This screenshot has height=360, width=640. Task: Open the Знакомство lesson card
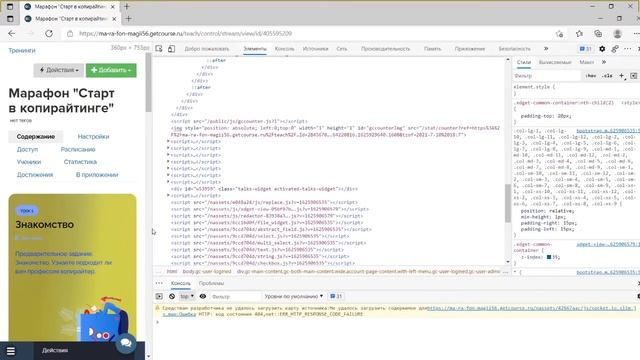click(72, 267)
